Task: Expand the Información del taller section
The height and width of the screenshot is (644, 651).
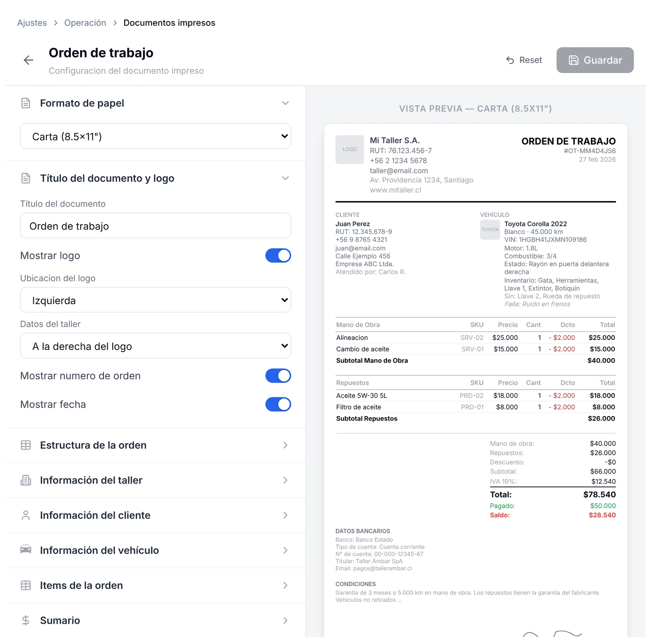Action: click(155, 480)
